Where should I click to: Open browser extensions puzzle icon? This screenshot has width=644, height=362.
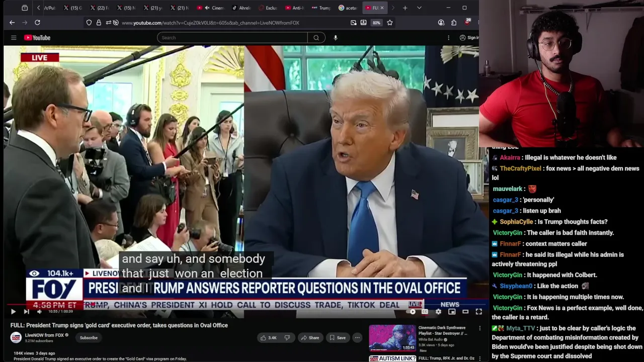454,23
